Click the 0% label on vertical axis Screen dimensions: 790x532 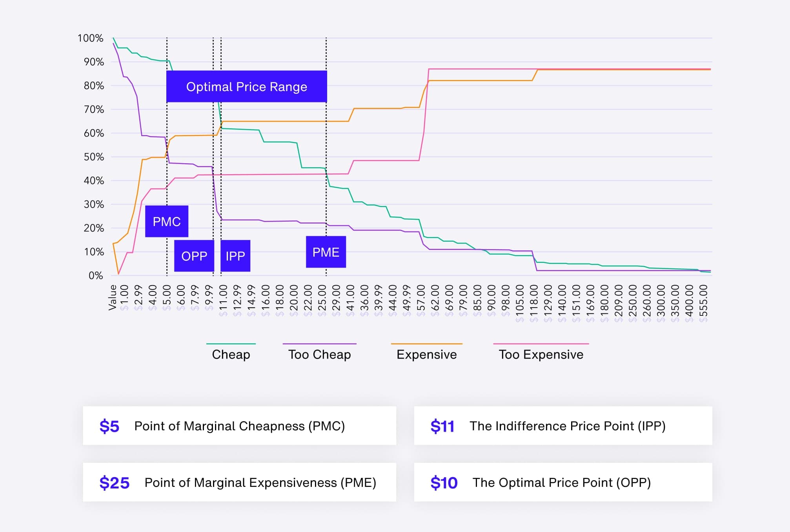pos(96,275)
